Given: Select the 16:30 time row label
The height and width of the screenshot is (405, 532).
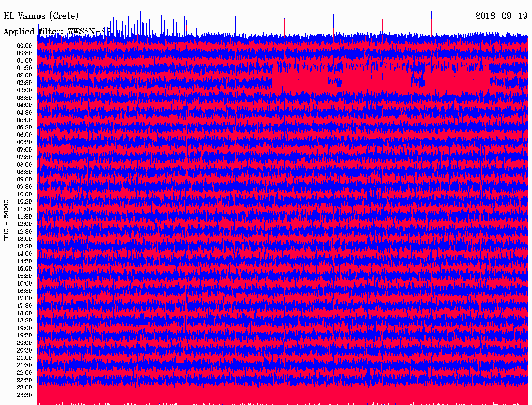Looking at the screenshot, I should [24, 291].
